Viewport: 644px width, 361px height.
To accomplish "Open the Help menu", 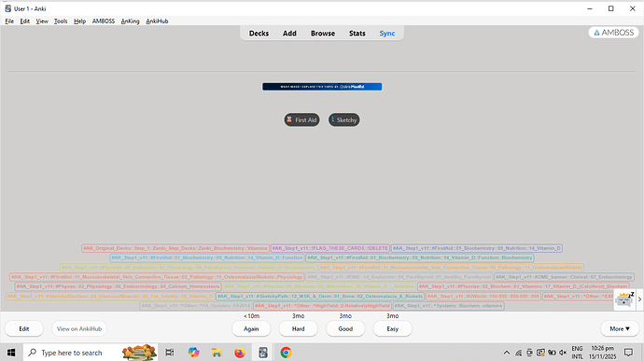I will [x=79, y=21].
